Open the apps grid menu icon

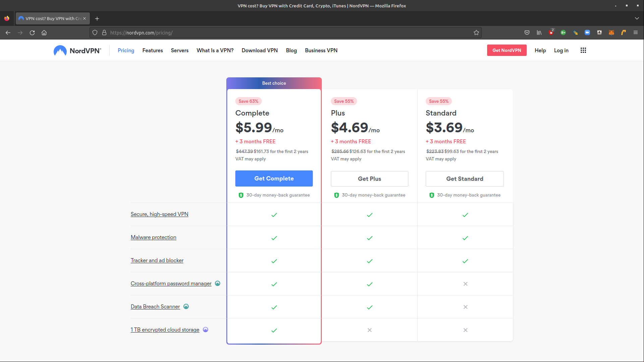[x=583, y=50]
